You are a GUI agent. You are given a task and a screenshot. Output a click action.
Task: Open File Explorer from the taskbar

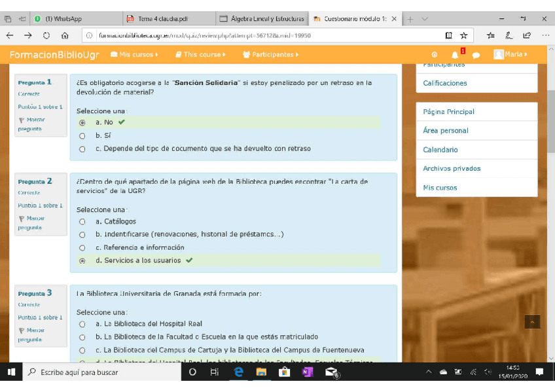click(x=261, y=372)
